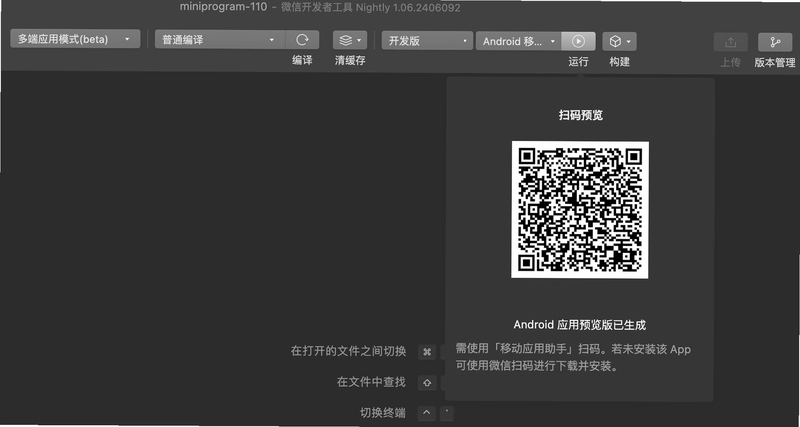Open the 多端应用模式(beta) mode dropdown
This screenshot has width=800, height=427.
tap(75, 39)
